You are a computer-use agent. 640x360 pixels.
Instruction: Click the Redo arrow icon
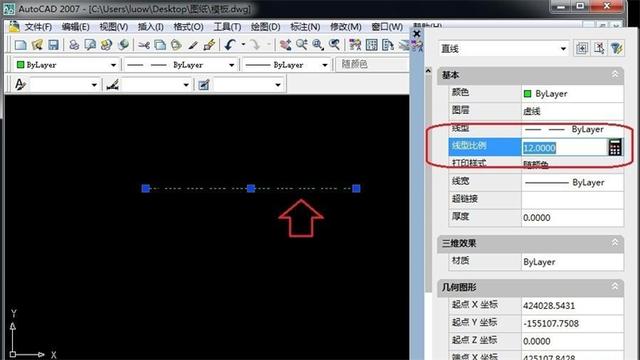256,44
